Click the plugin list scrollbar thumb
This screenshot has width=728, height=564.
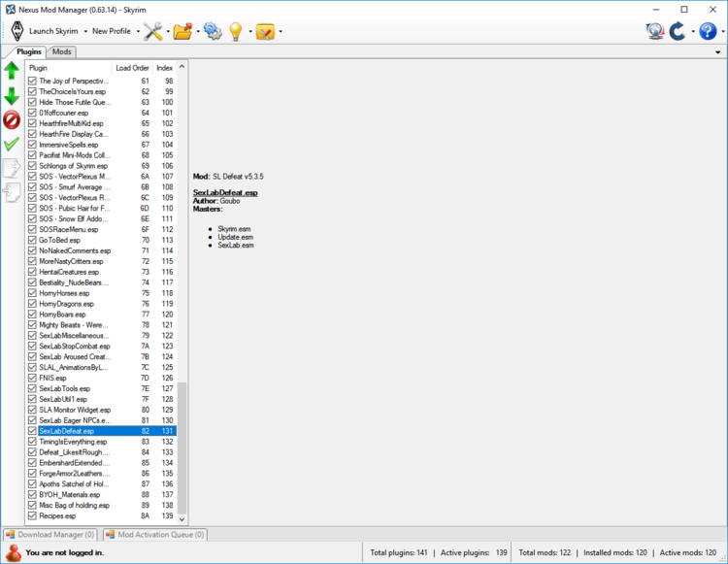pos(182,448)
